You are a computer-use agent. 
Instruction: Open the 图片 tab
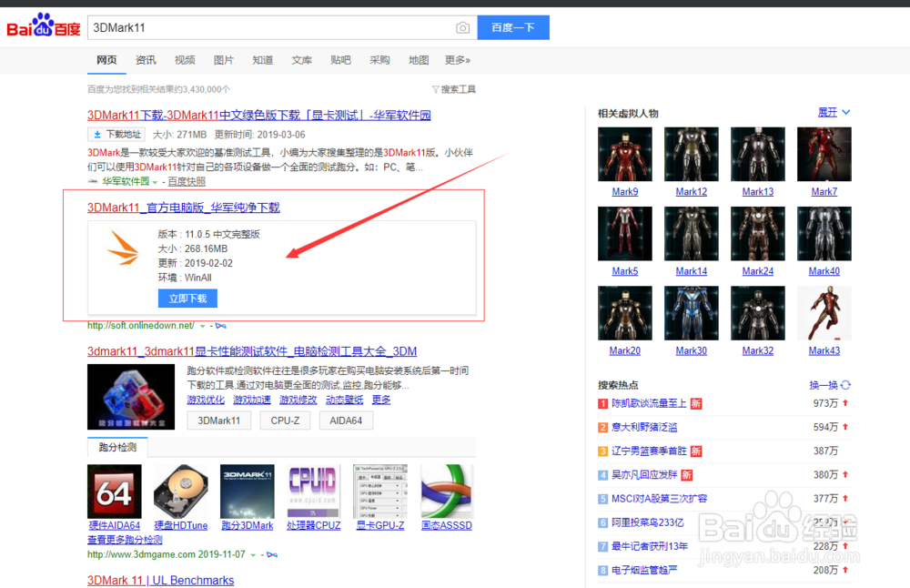pyautogui.click(x=224, y=60)
